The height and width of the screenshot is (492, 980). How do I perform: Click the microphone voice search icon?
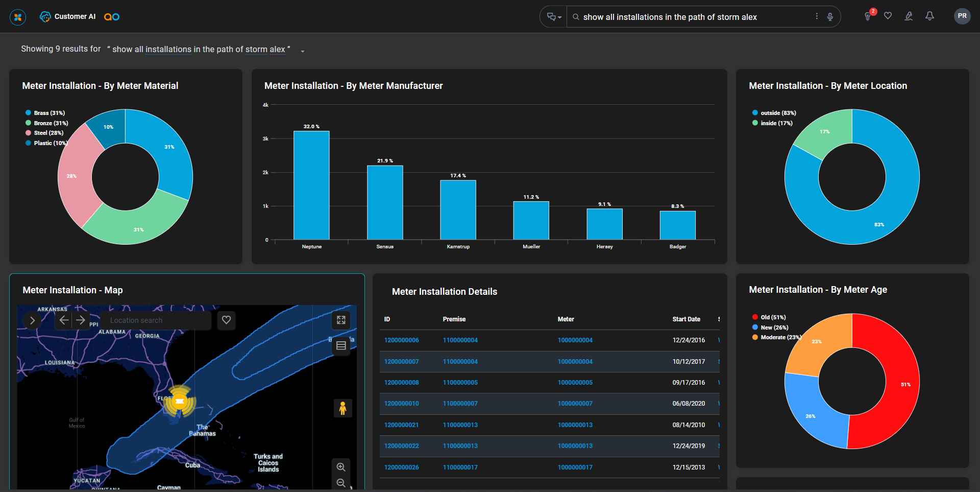coord(830,17)
